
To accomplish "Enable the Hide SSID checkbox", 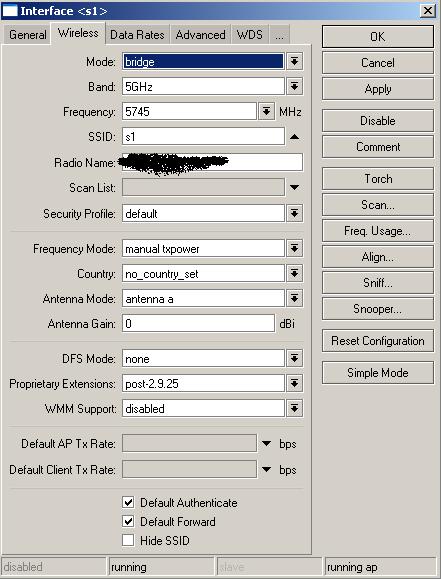I will point(128,540).
